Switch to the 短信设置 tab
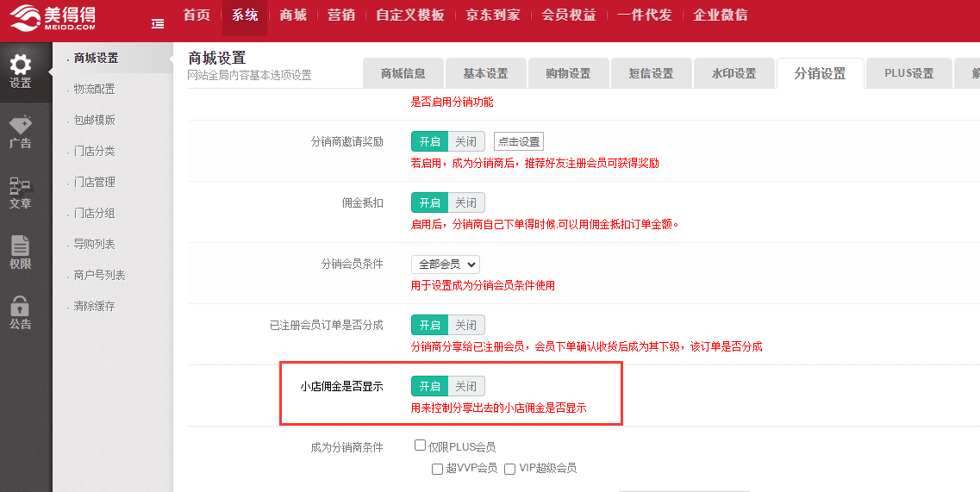980x492 pixels. tap(652, 73)
